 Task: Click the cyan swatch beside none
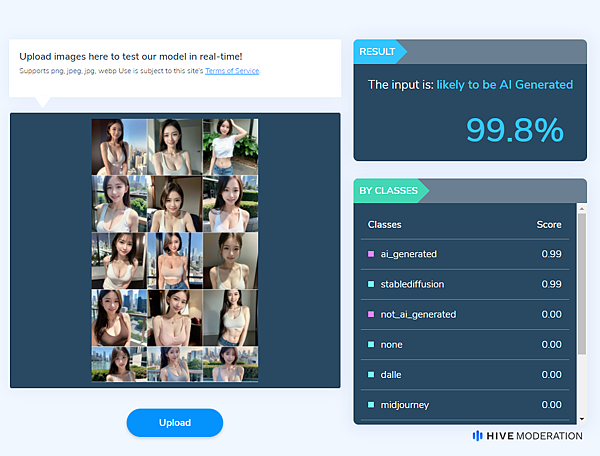point(371,345)
